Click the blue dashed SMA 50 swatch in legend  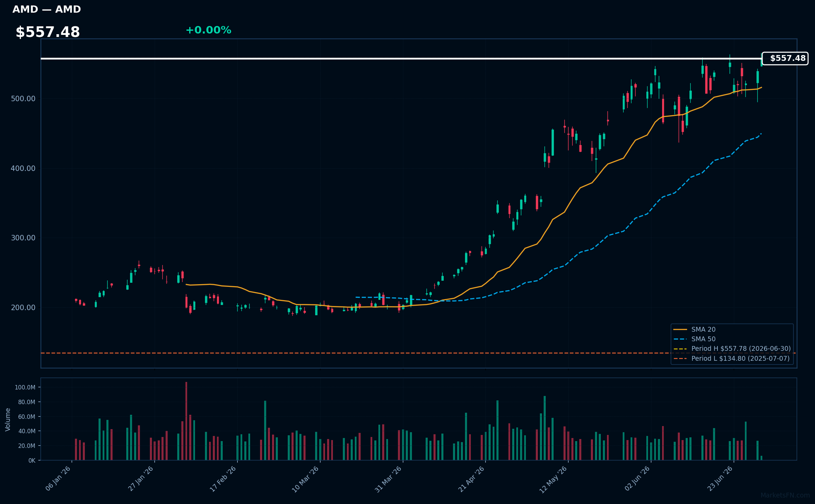click(x=680, y=339)
